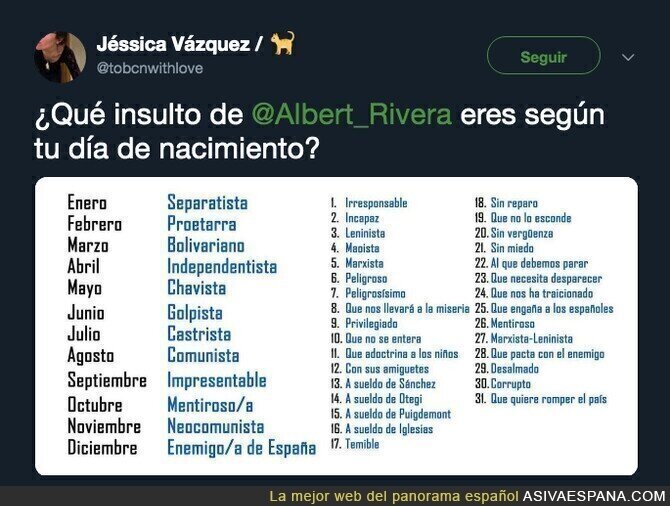Click the Separatista label in the chart
This screenshot has width=670, height=506.
(x=207, y=203)
